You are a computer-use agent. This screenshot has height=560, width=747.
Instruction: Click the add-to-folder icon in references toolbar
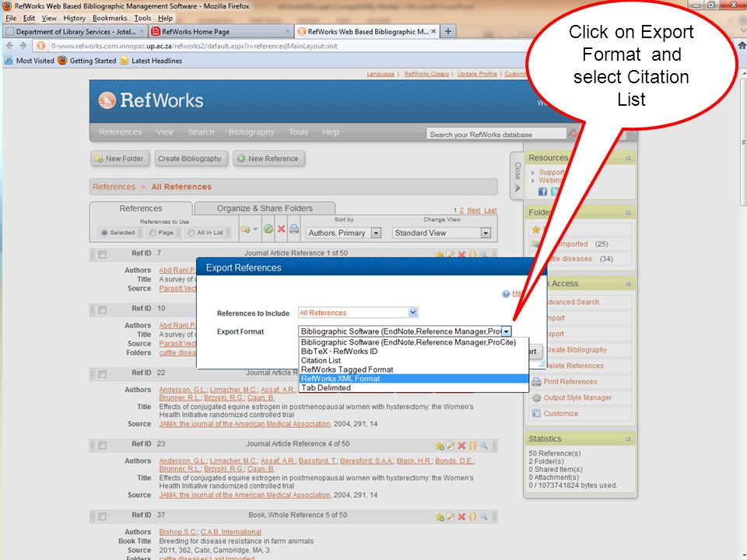coord(246,229)
